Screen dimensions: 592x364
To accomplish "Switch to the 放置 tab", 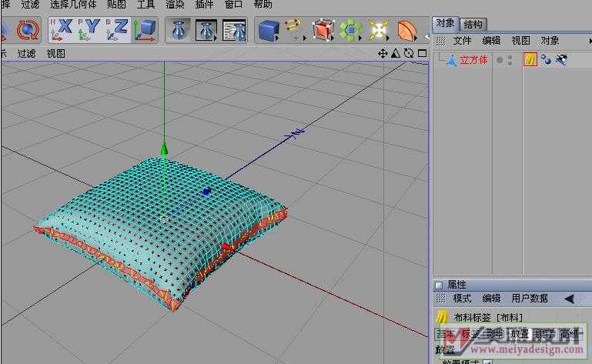I will (520, 334).
